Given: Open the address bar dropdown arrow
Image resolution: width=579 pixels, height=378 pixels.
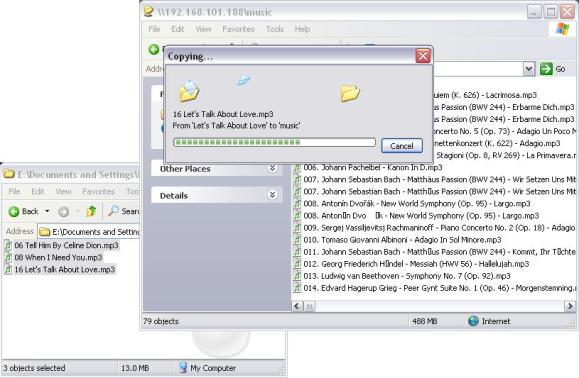Looking at the screenshot, I should tap(529, 69).
